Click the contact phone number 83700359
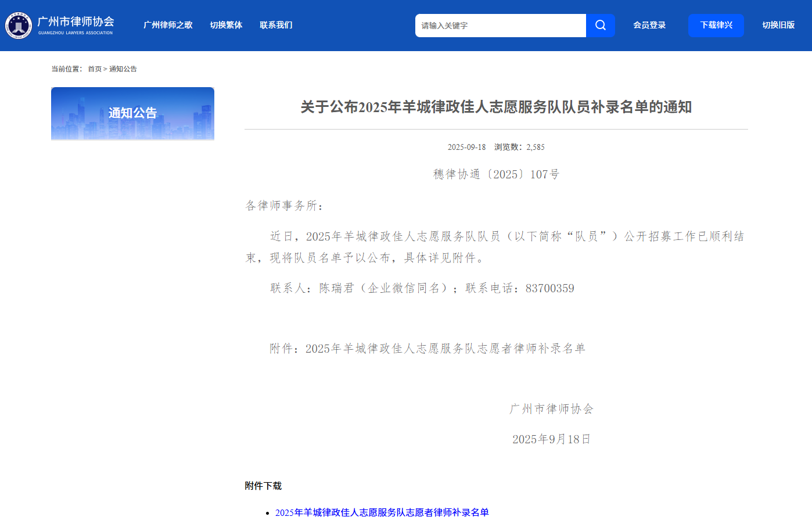Image resolution: width=812 pixels, height=531 pixels. tap(549, 288)
